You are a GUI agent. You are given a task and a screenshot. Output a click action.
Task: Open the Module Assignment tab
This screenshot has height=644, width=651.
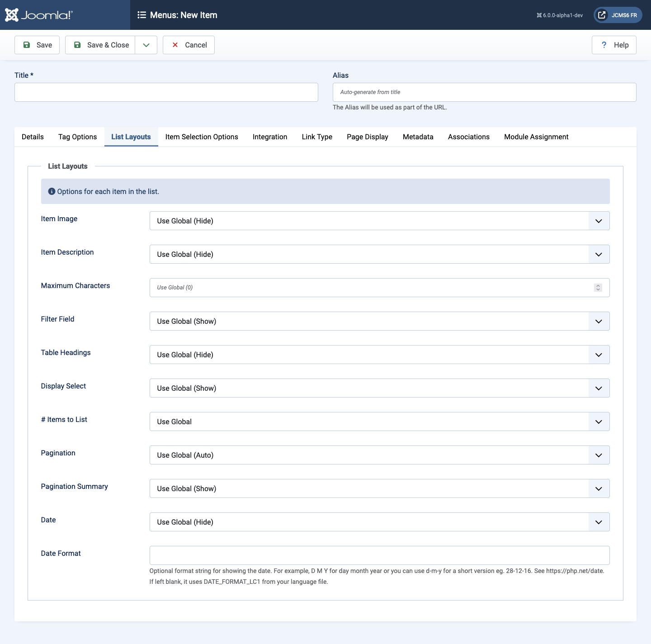(x=536, y=137)
